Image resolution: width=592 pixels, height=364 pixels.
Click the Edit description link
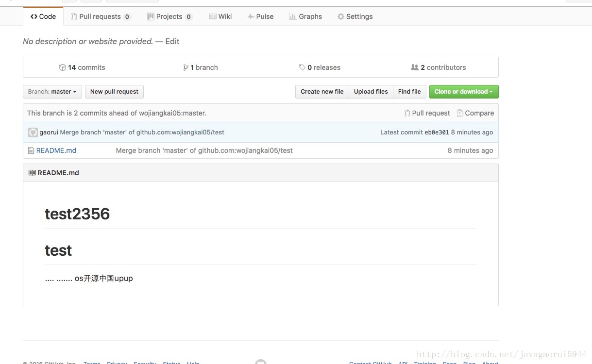(172, 41)
